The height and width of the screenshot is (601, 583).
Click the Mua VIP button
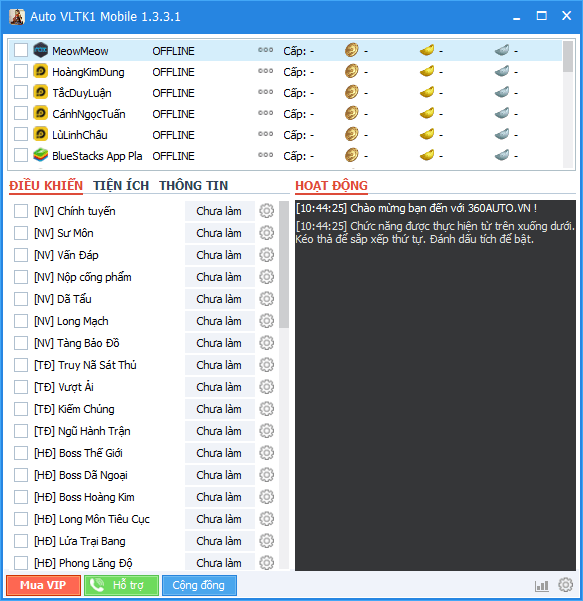pyautogui.click(x=43, y=585)
